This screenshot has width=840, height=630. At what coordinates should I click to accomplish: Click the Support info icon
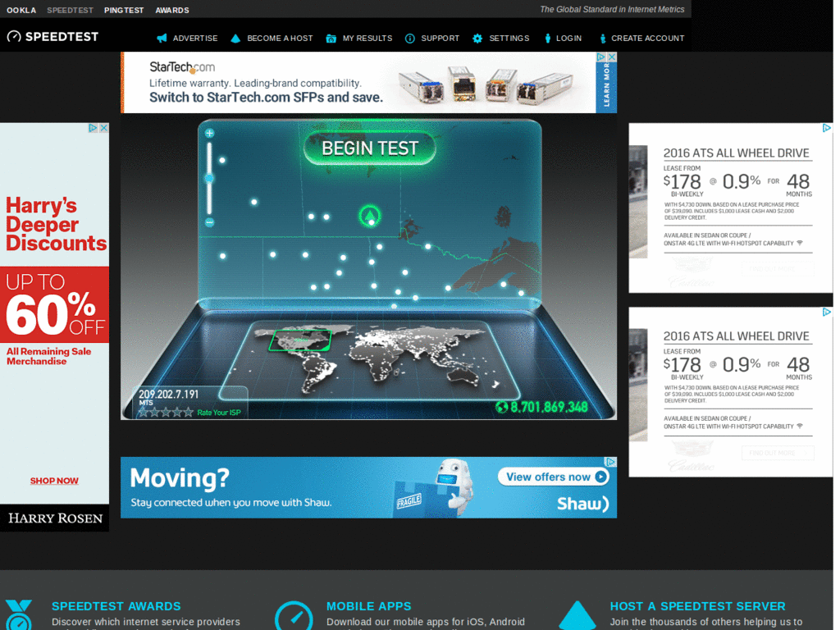tap(409, 37)
